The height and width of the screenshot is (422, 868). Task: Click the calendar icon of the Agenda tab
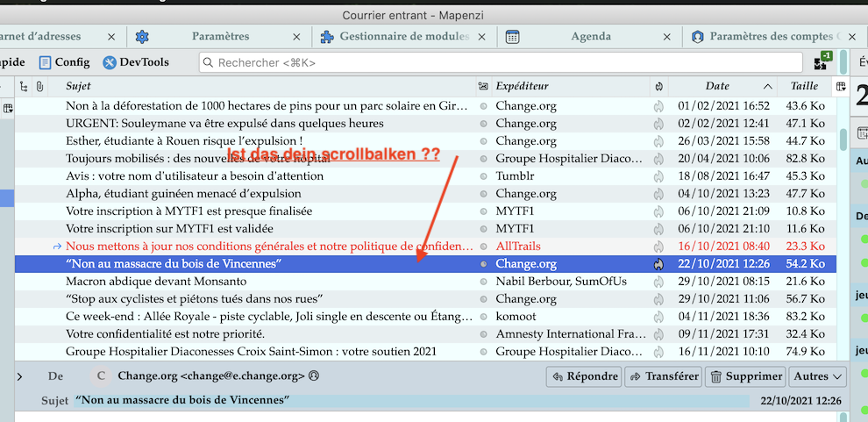(x=513, y=37)
